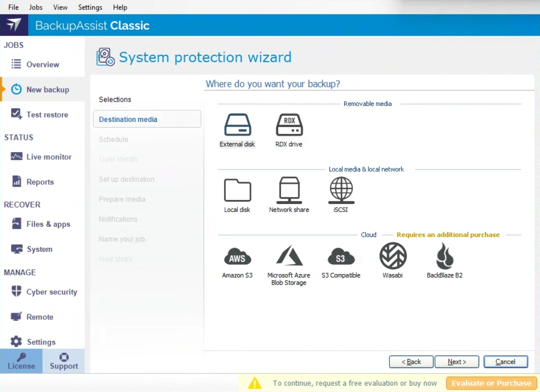Click Evaluate or Purchase button
This screenshot has width=540, height=392.
(491, 383)
